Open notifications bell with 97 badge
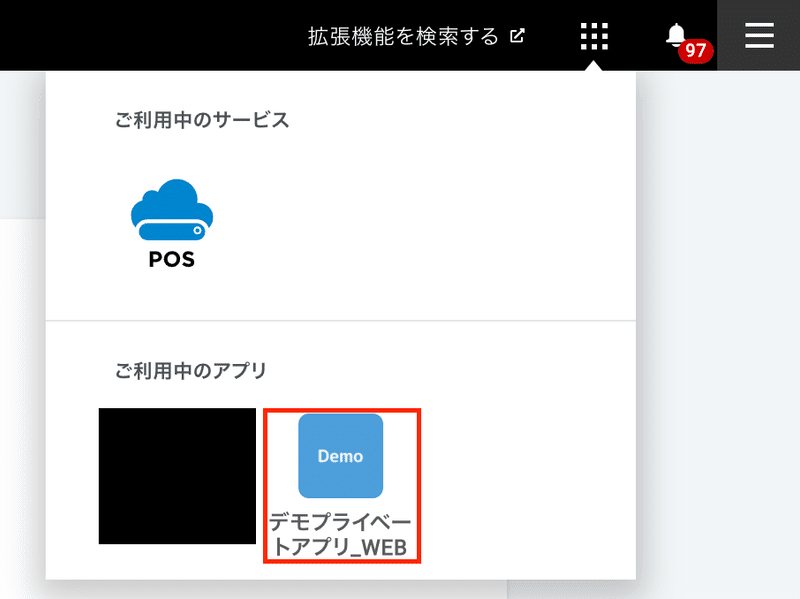800x599 pixels. coord(688,42)
